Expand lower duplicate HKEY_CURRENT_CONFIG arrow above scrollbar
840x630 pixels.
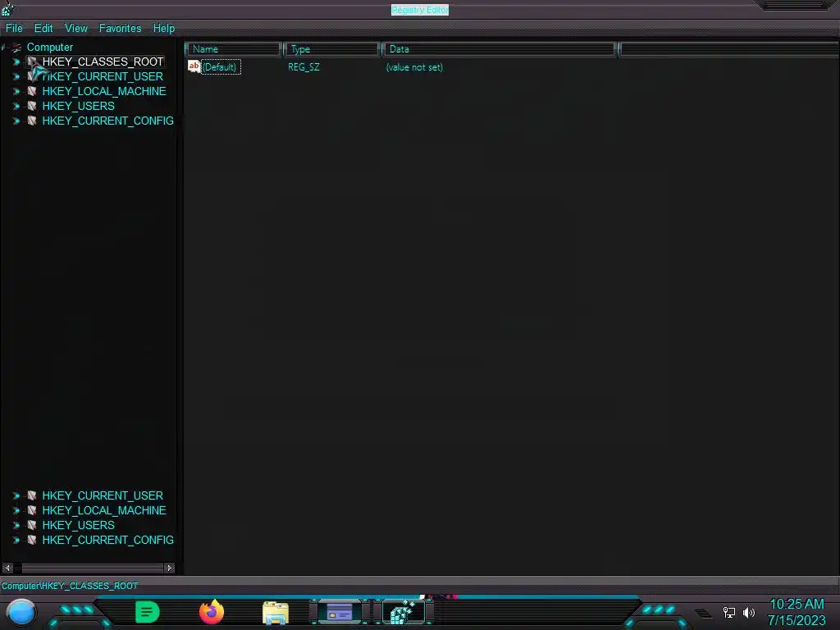[16, 540]
